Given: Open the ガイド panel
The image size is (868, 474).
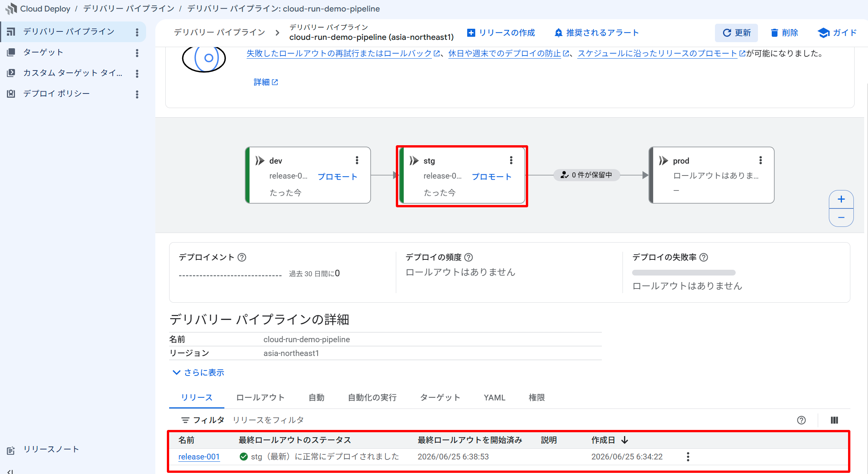Looking at the screenshot, I should 837,33.
